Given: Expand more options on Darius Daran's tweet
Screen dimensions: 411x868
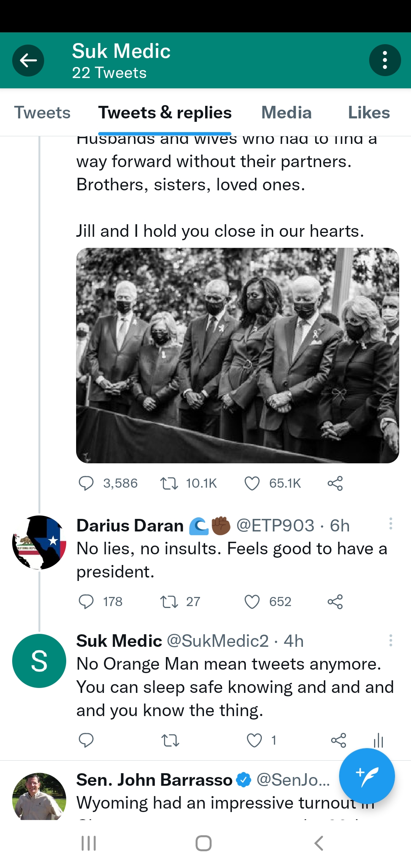Looking at the screenshot, I should (x=390, y=524).
